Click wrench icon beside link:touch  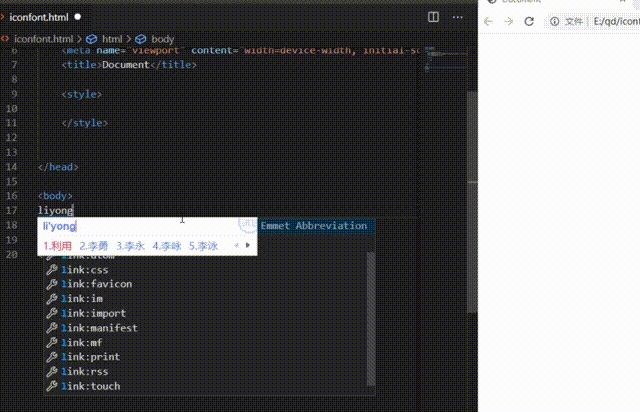click(x=51, y=386)
